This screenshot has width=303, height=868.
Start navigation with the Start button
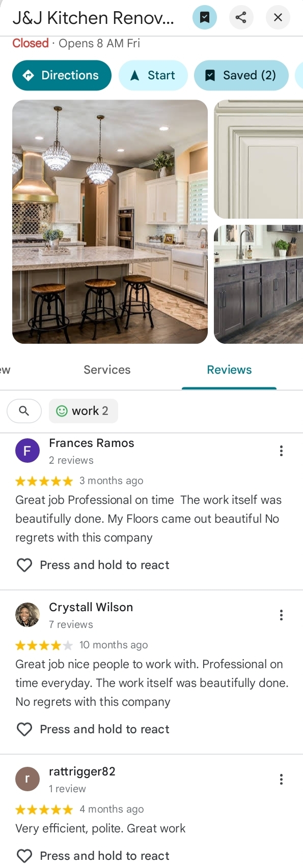(x=153, y=75)
